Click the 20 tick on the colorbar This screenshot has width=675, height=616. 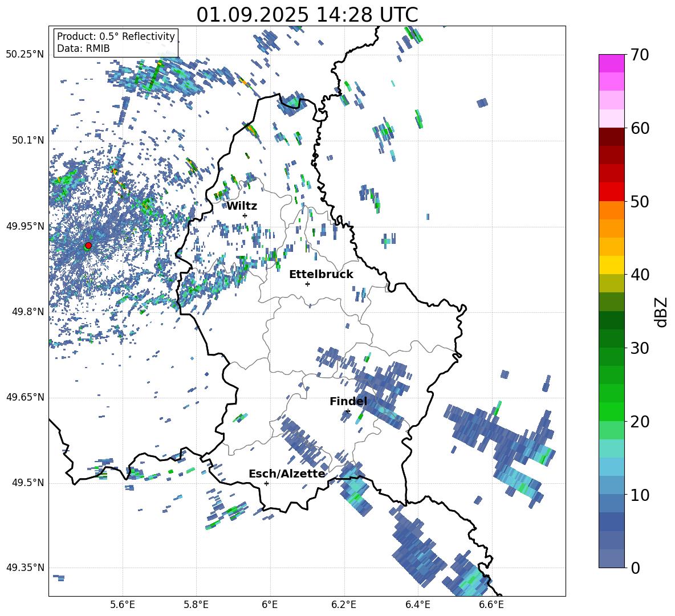[x=640, y=421]
